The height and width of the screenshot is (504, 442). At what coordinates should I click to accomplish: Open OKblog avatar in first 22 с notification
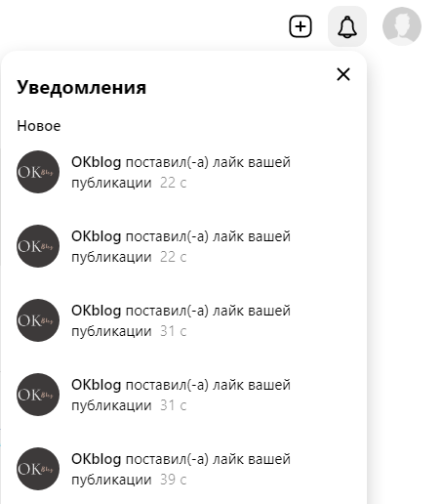click(x=38, y=172)
